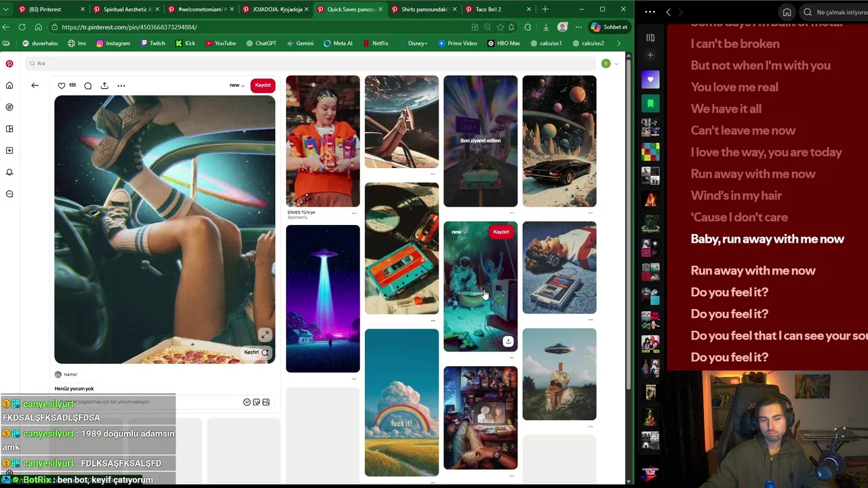Expand the account chevron next to avatar

616,64
